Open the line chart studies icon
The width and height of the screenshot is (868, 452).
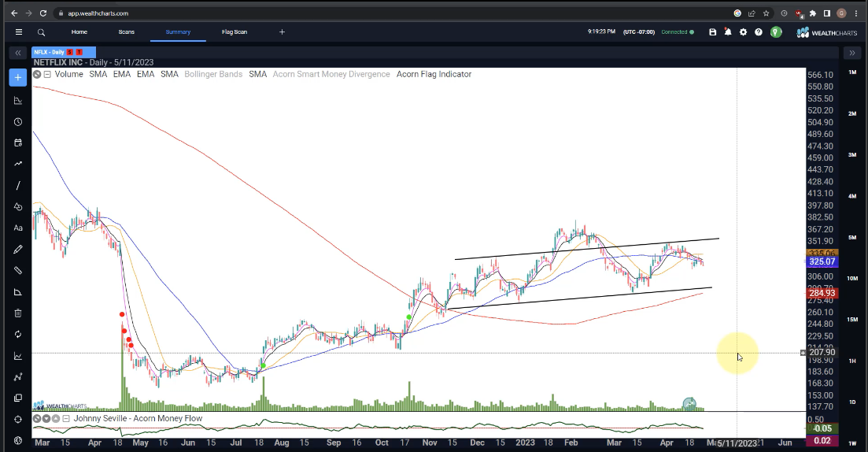tap(18, 356)
